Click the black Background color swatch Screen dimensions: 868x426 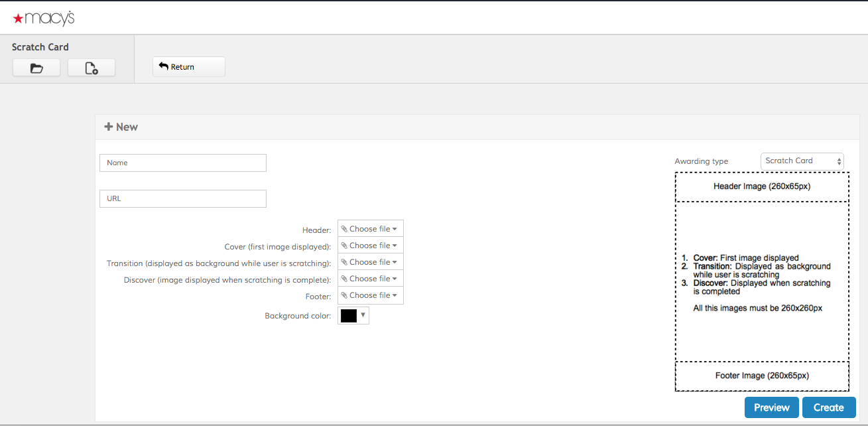click(348, 316)
